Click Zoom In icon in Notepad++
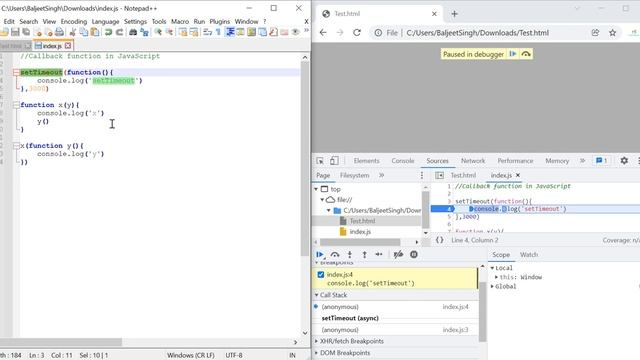 [158, 32]
